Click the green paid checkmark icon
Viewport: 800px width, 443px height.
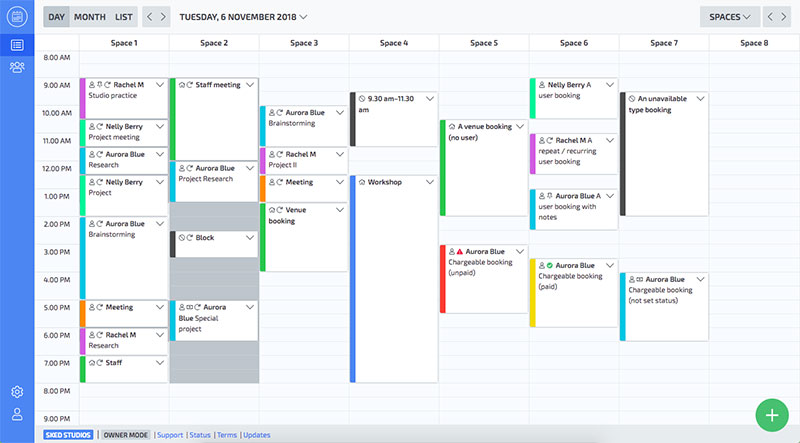click(549, 265)
